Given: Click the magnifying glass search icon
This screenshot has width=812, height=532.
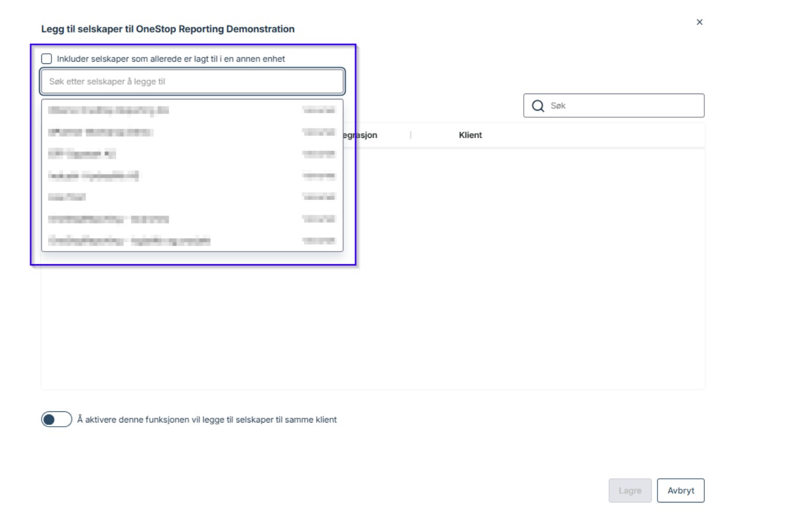Looking at the screenshot, I should [537, 106].
